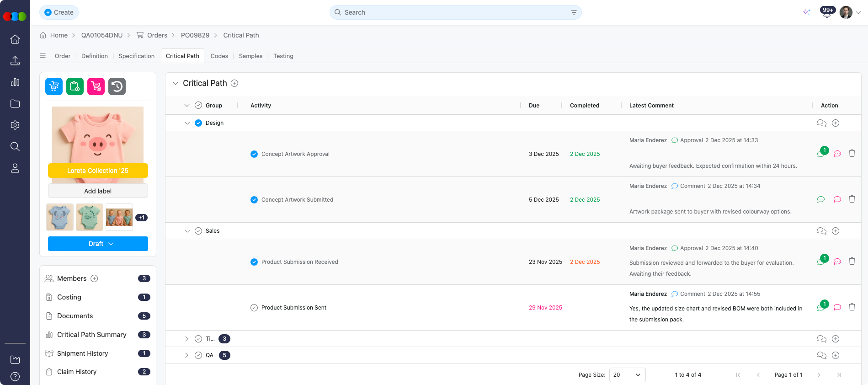Add a member with the plus icon
Viewport: 868px width, 385px height.
point(95,278)
